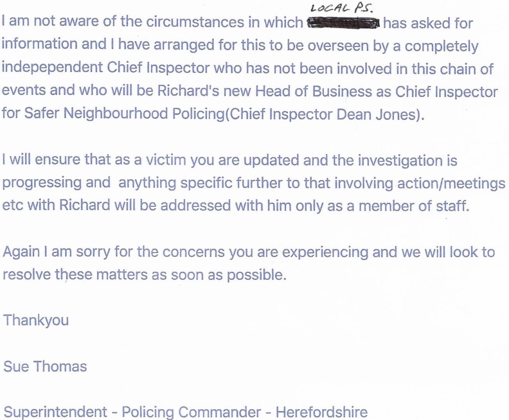Screen dimensions: 509x420
Task: Click the title "Superintendent"
Action: tap(55, 412)
